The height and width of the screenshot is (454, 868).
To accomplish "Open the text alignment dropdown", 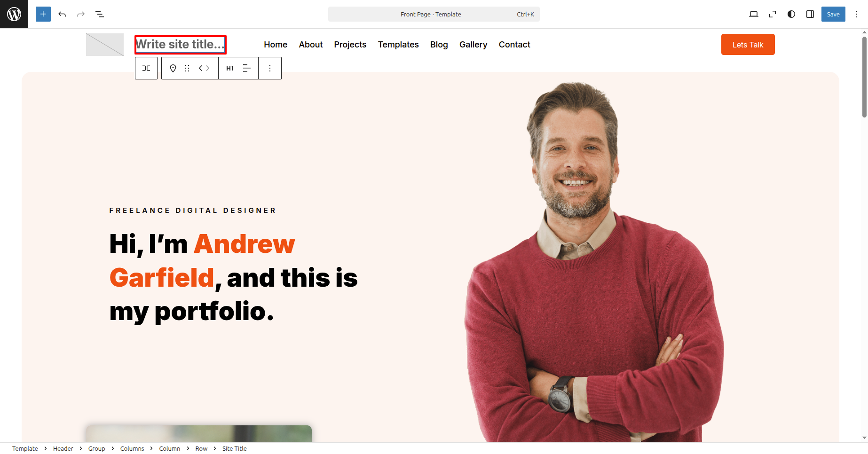I will [247, 68].
